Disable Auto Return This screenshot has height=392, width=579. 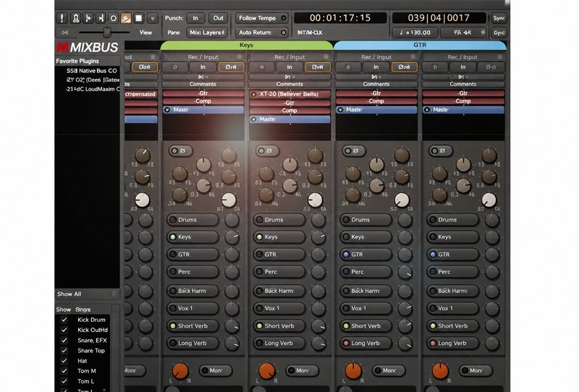point(262,33)
